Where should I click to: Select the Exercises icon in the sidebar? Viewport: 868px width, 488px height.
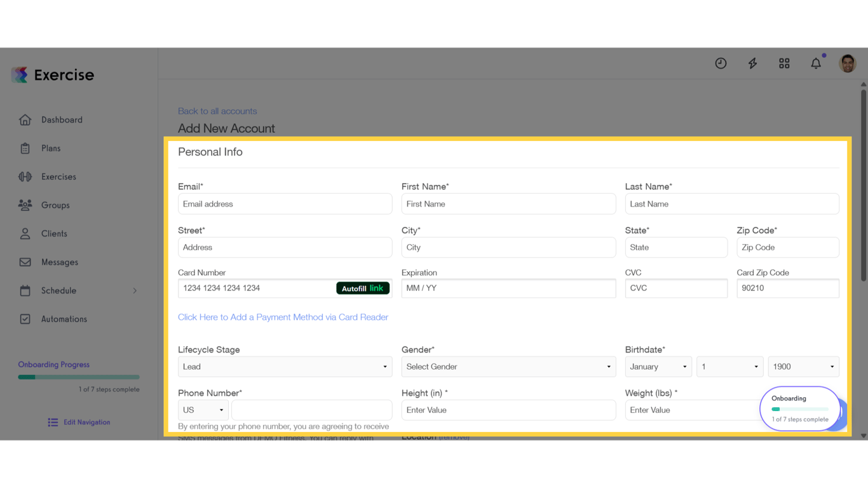pos(59,177)
